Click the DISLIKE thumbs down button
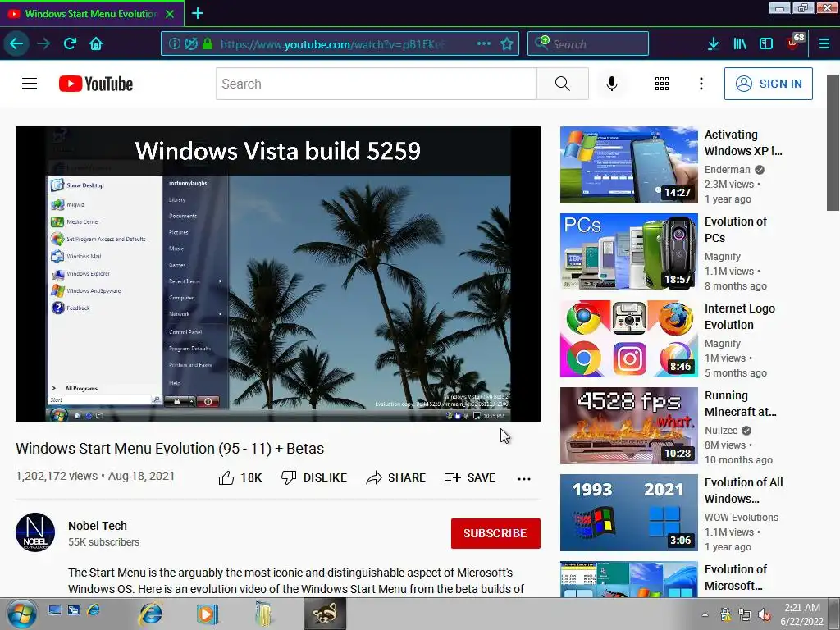The height and width of the screenshot is (630, 840). 314,477
